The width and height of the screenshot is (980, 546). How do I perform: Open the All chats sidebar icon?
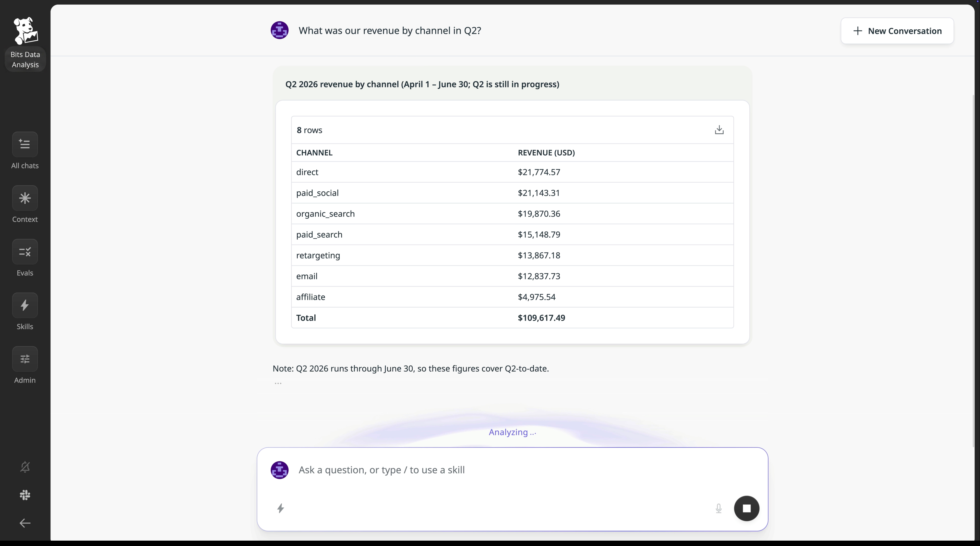[x=25, y=144]
